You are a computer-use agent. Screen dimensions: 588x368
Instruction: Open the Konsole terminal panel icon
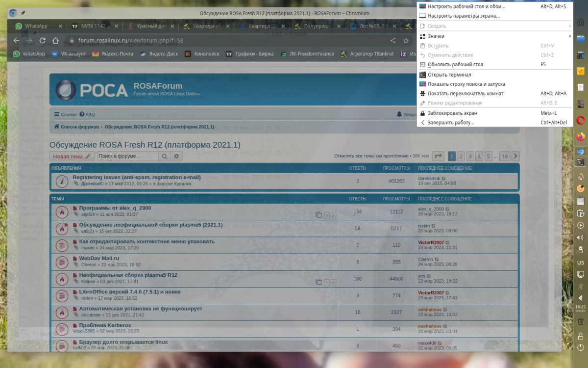tap(581, 162)
